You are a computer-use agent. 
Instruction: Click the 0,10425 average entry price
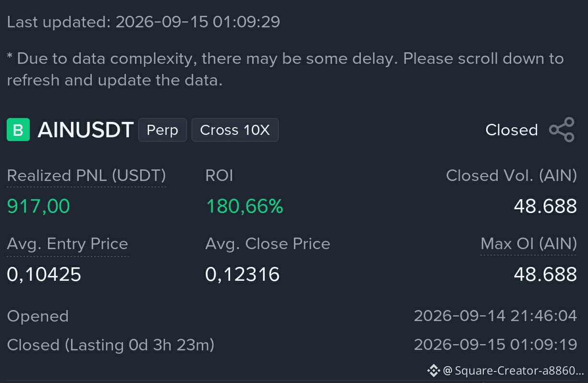click(x=44, y=275)
